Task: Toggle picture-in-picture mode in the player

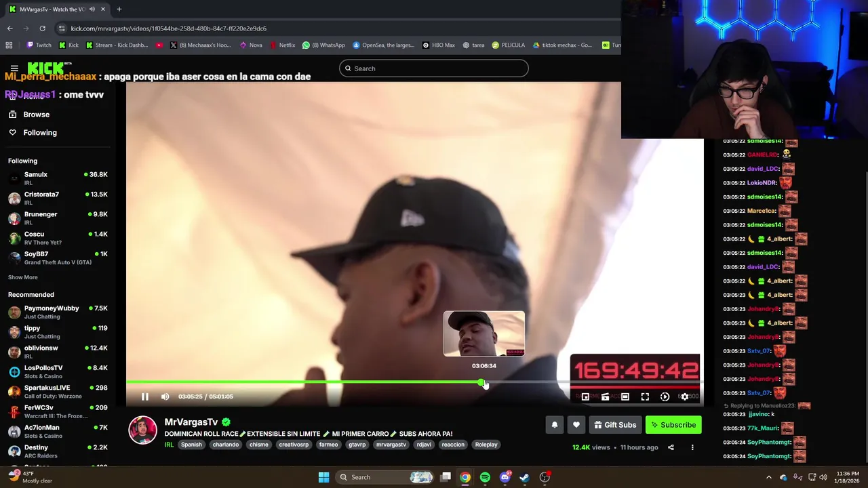Action: pos(585,396)
